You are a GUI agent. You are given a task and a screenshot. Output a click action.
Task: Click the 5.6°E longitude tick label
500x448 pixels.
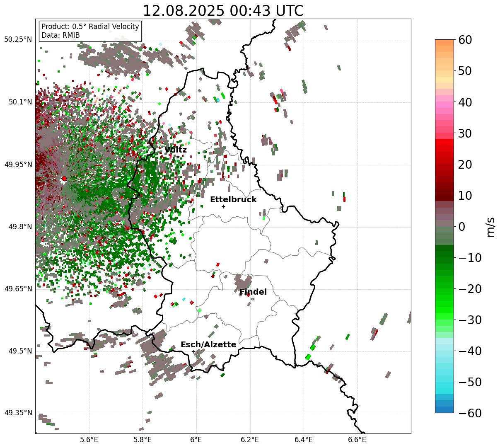(89, 439)
